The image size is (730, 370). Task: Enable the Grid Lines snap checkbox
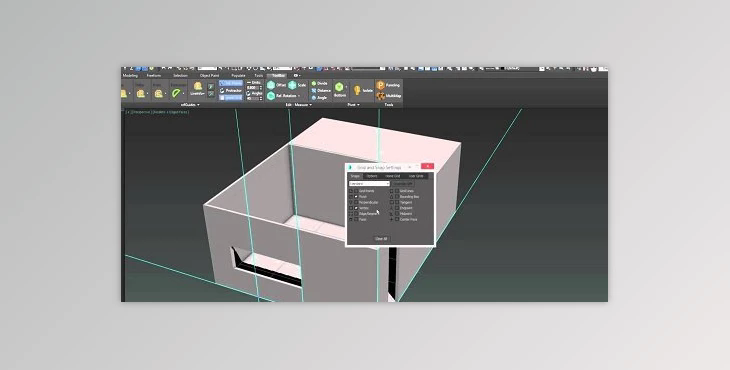[x=397, y=191]
